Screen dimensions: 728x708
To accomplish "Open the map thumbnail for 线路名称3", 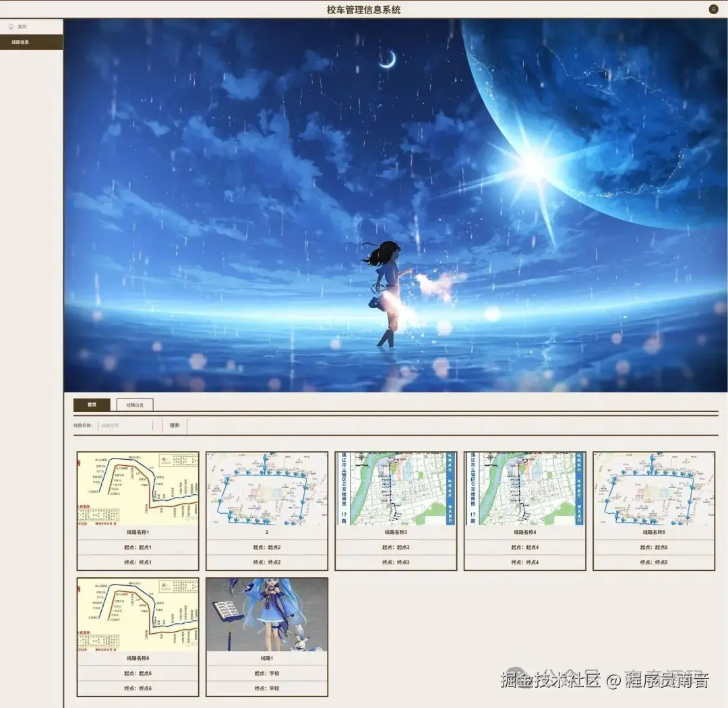I will [x=396, y=489].
